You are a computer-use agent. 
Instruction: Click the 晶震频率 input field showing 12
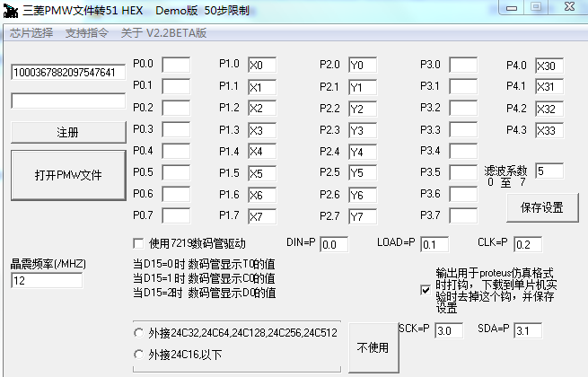pos(47,281)
